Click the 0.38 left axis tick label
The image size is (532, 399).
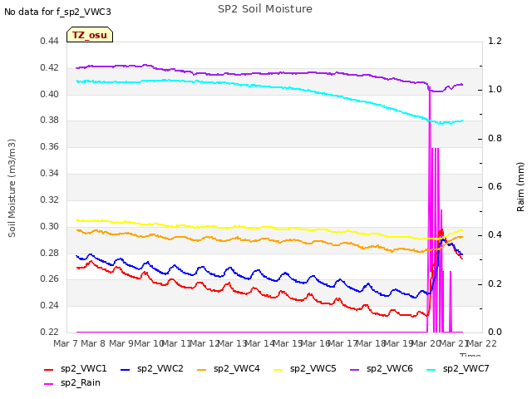click(x=49, y=120)
